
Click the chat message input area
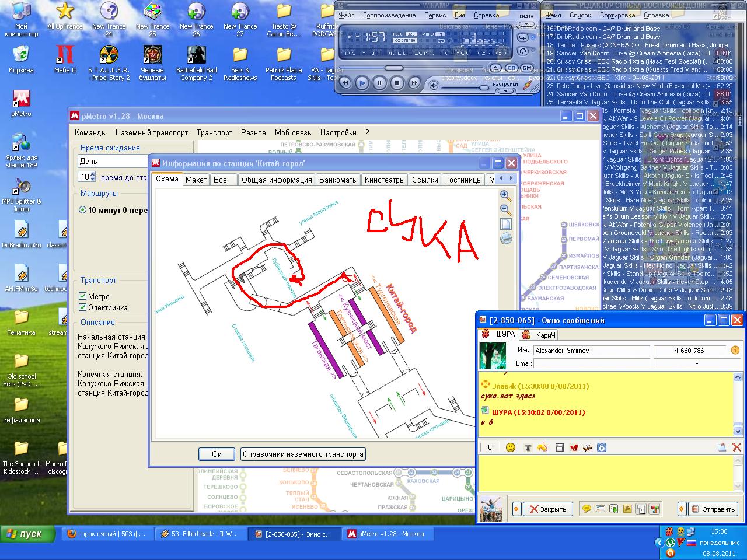[605, 473]
